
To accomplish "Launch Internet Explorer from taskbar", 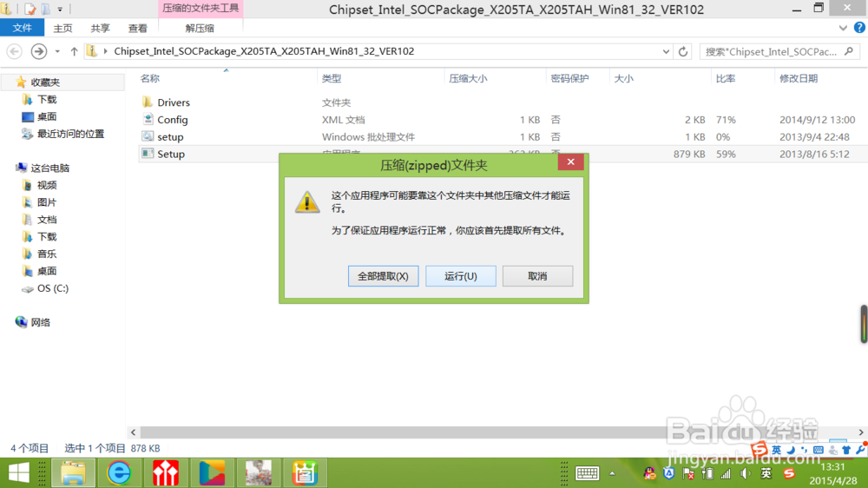I will click(x=119, y=473).
